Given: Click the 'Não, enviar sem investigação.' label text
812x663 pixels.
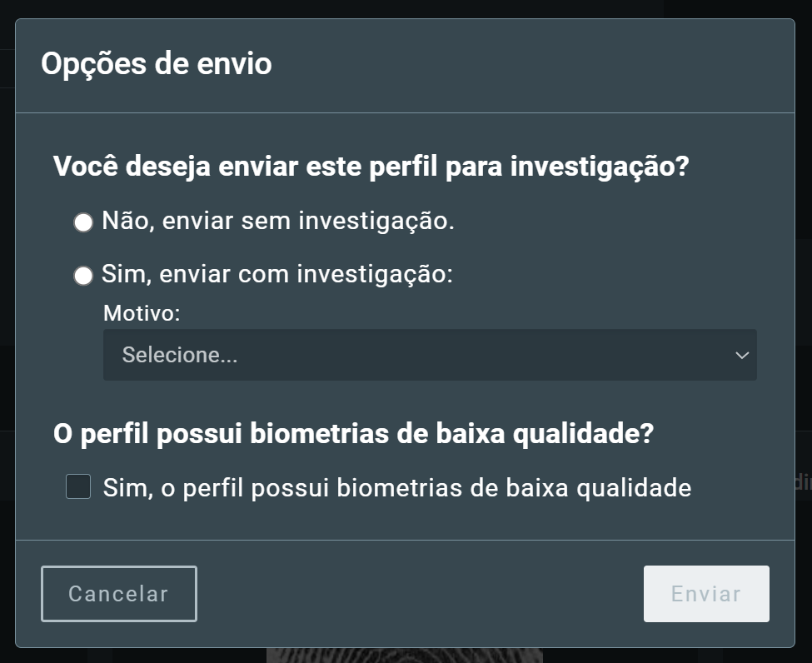Looking at the screenshot, I should point(278,222).
